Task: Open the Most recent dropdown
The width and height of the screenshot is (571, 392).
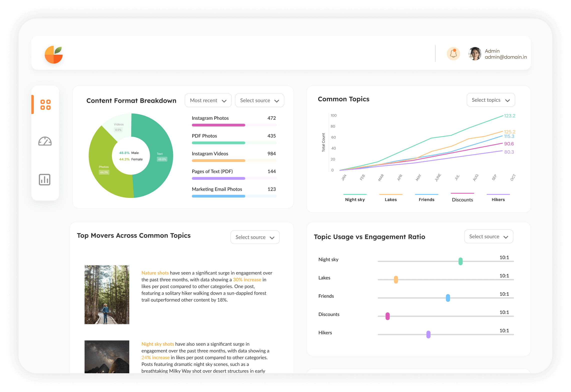Action: (208, 100)
